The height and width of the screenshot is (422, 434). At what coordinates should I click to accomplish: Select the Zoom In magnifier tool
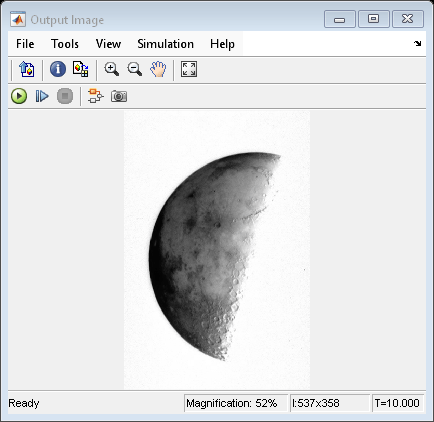[x=112, y=69]
